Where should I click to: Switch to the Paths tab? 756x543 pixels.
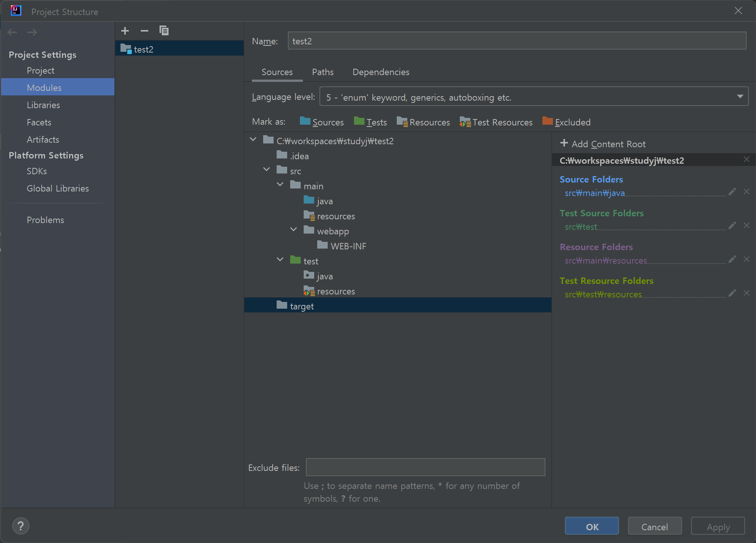[x=322, y=72]
